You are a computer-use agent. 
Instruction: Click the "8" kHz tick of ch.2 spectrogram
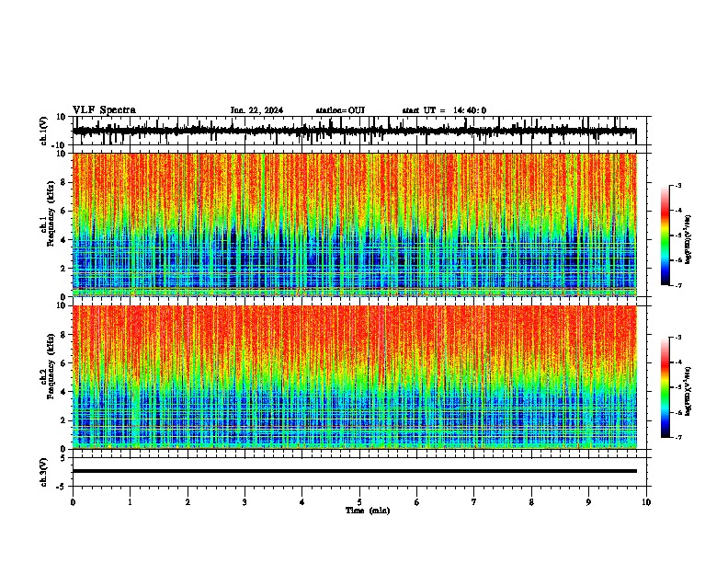pyautogui.click(x=64, y=335)
